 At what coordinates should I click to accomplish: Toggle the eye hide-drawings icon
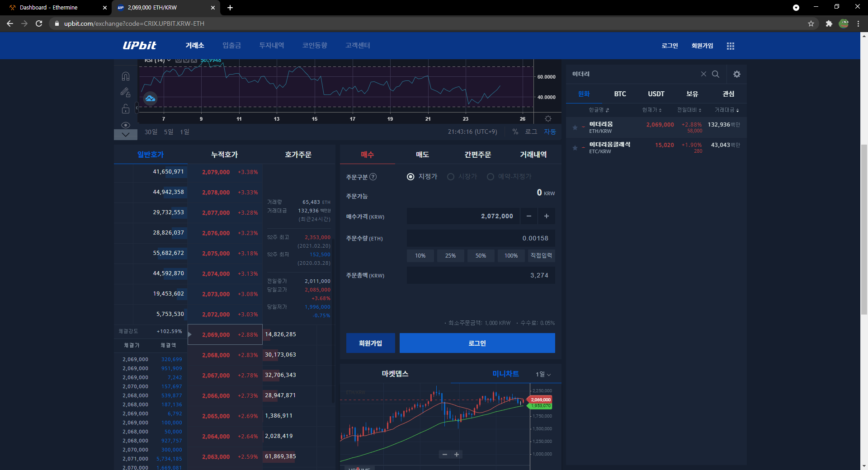[126, 125]
